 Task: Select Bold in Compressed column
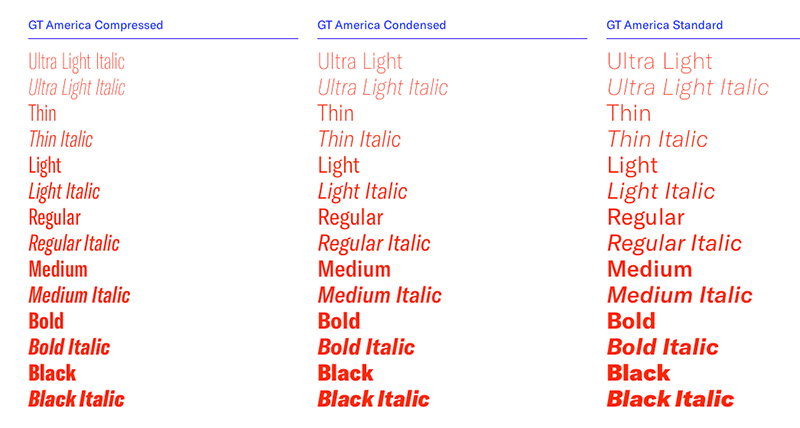pos(46,321)
